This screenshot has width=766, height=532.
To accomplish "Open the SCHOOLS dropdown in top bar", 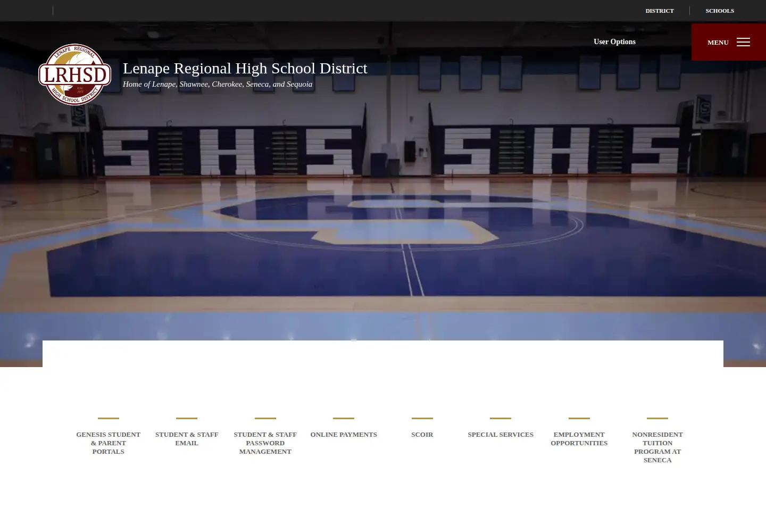I will [720, 11].
